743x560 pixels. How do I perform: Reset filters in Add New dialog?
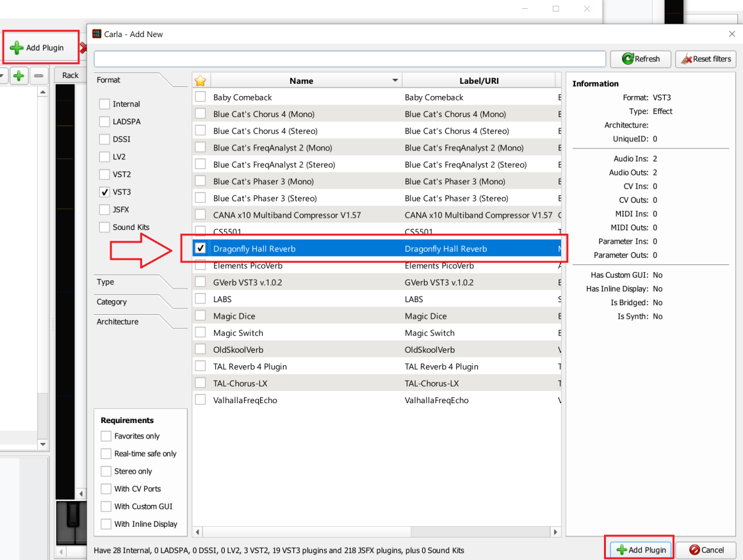click(x=705, y=59)
